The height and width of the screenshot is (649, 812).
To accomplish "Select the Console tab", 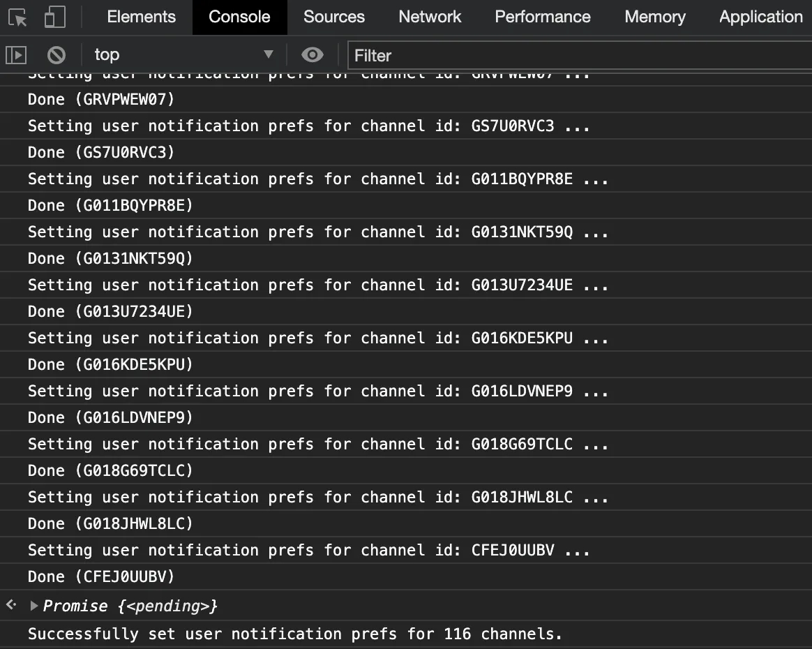I will point(239,17).
